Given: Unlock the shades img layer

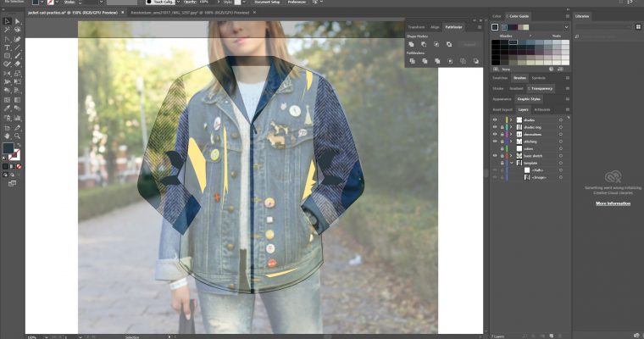Looking at the screenshot, I should [502, 127].
